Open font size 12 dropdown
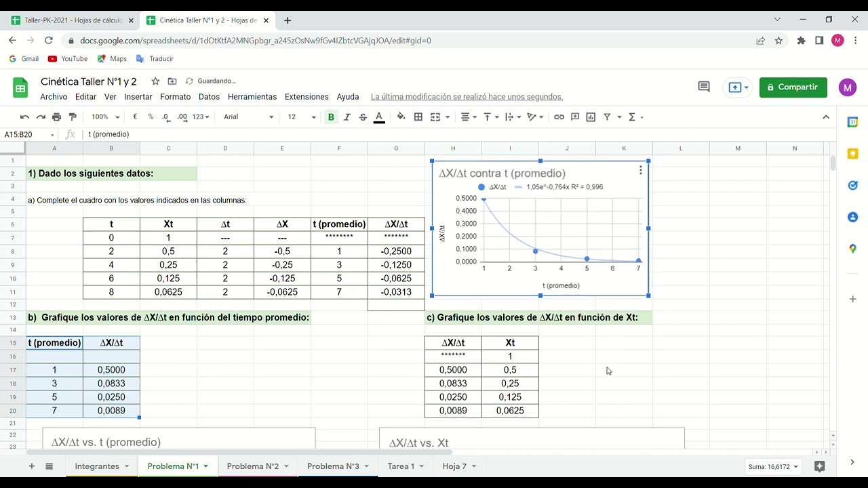The height and width of the screenshot is (488, 868). point(301,117)
